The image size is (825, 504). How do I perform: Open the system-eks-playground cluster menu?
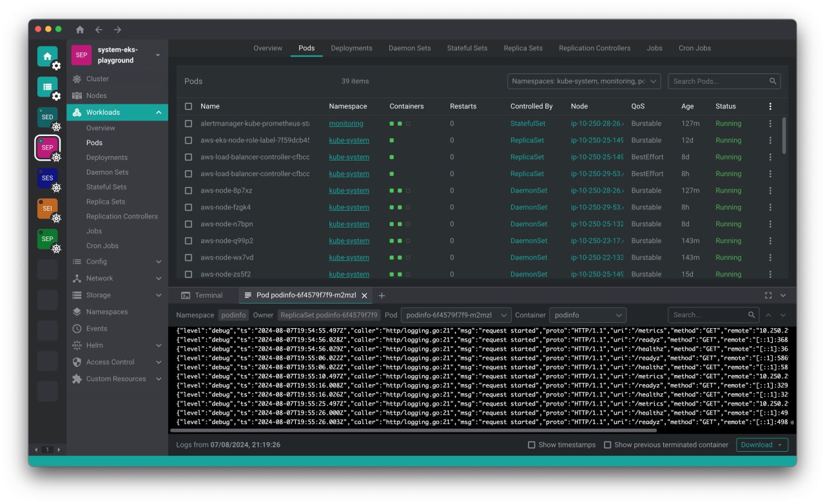point(158,55)
